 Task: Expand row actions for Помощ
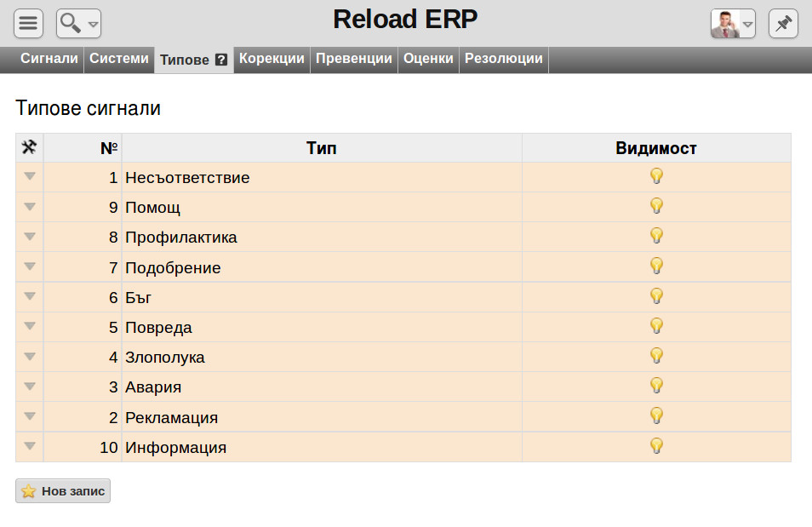tap(30, 207)
